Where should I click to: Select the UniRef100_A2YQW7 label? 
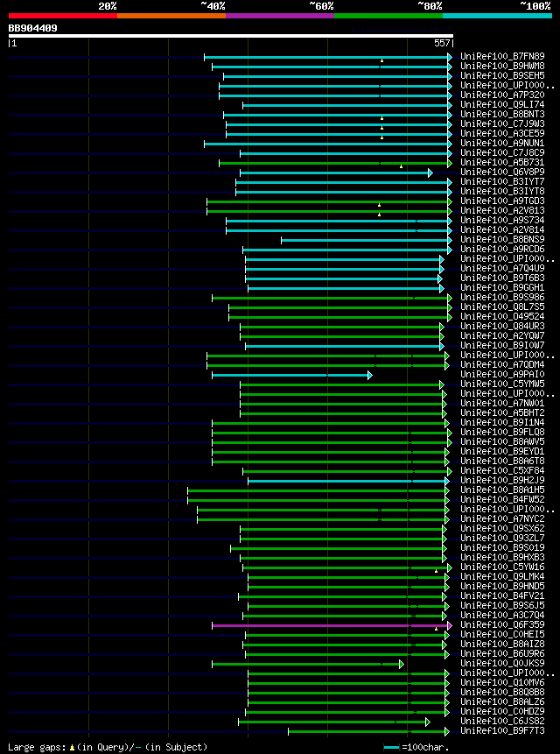[x=502, y=335]
